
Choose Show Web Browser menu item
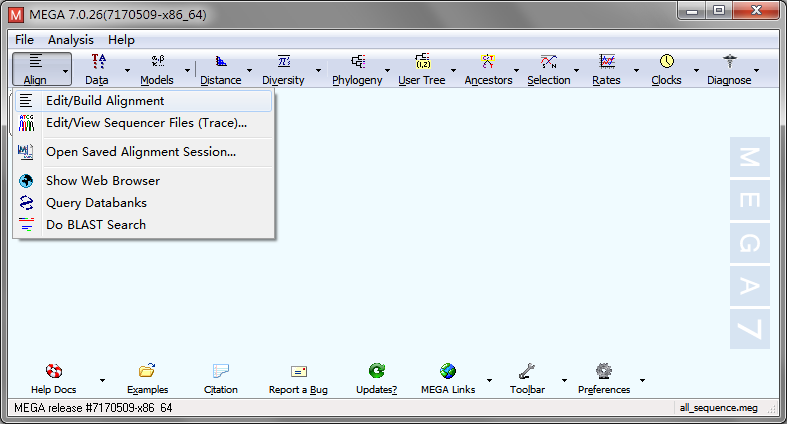pos(144,181)
